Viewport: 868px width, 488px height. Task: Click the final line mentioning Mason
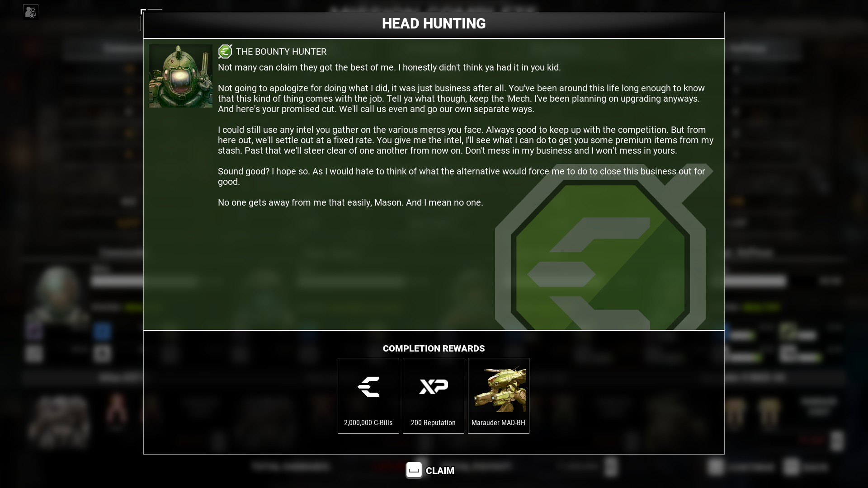tap(350, 202)
